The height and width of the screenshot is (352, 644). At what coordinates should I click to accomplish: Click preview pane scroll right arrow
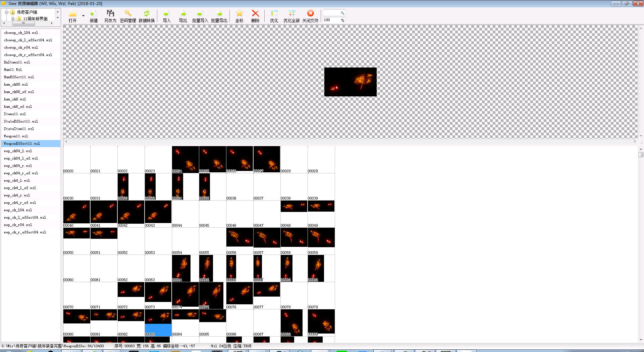635,141
